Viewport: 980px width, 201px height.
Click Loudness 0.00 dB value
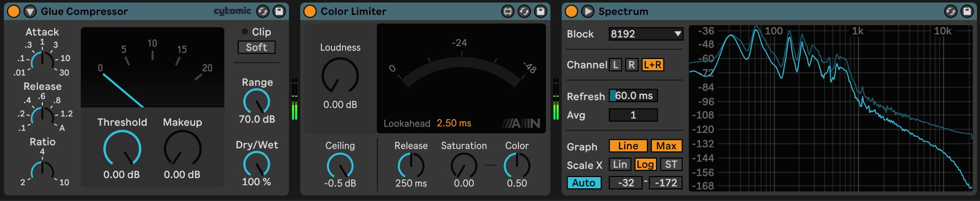(x=340, y=105)
